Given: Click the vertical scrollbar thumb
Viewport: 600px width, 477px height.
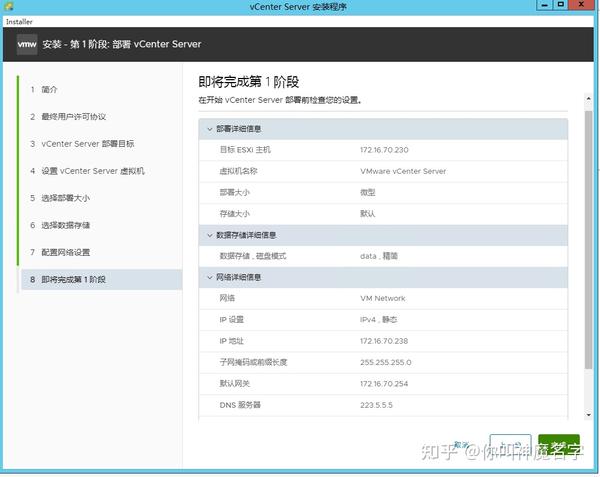Looking at the screenshot, I should [x=589, y=240].
